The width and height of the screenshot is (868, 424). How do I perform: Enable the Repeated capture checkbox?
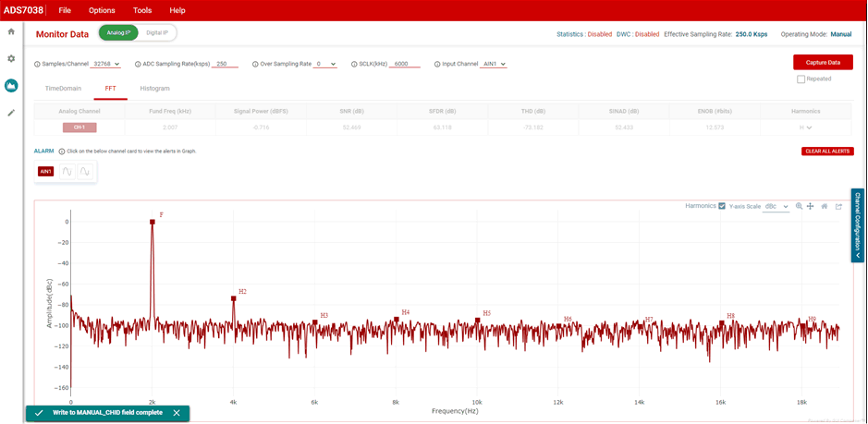point(801,79)
